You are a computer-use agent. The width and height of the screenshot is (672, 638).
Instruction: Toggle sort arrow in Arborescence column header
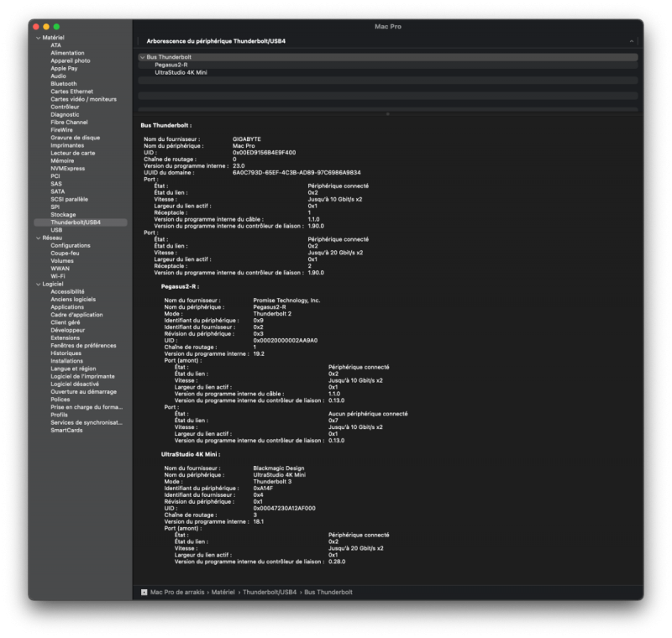[632, 41]
